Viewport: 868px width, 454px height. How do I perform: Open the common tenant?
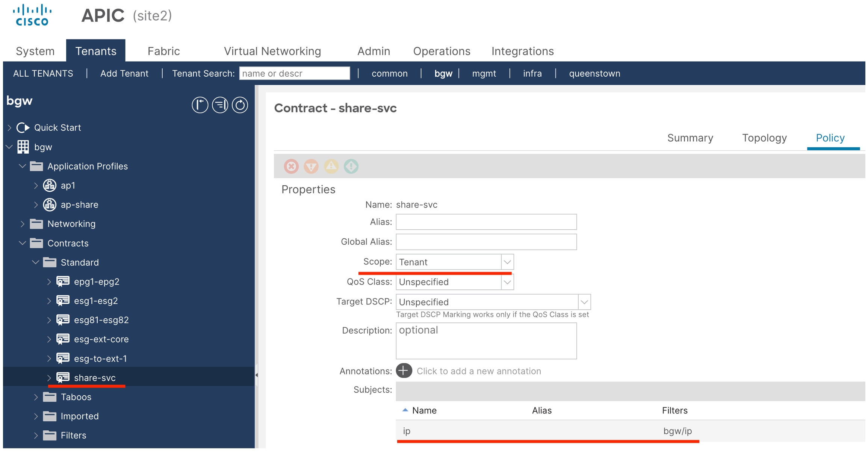click(389, 73)
